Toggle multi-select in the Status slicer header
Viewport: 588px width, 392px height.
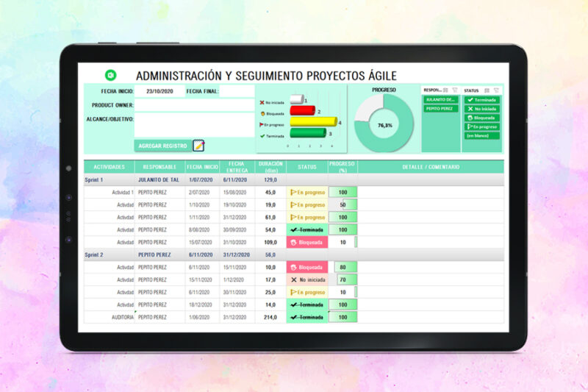pos(487,90)
